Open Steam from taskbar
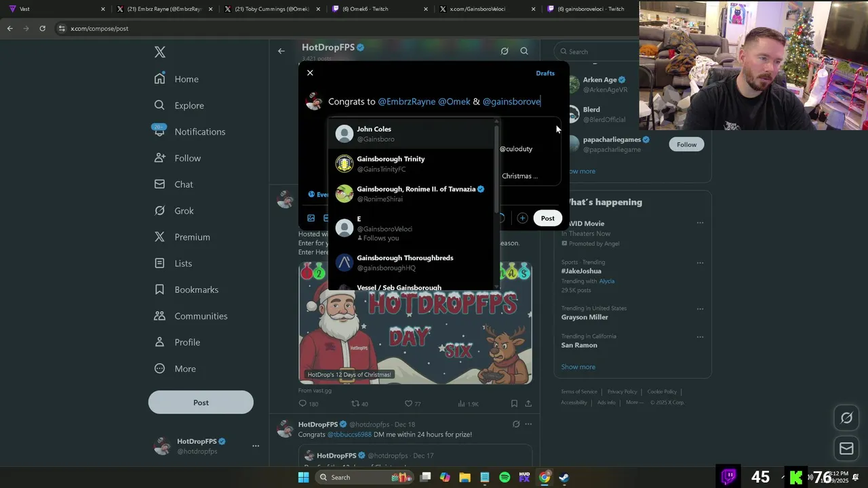Viewport: 868px width, 488px height. 564,477
